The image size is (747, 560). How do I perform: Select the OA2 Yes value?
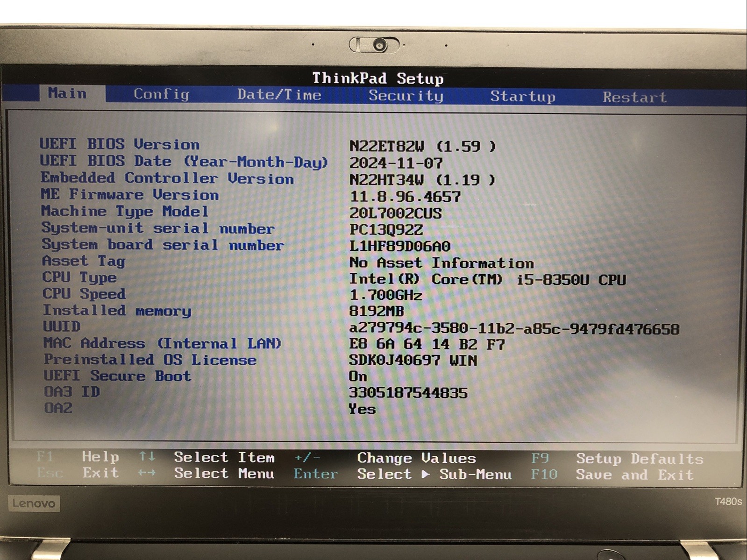pos(362,409)
